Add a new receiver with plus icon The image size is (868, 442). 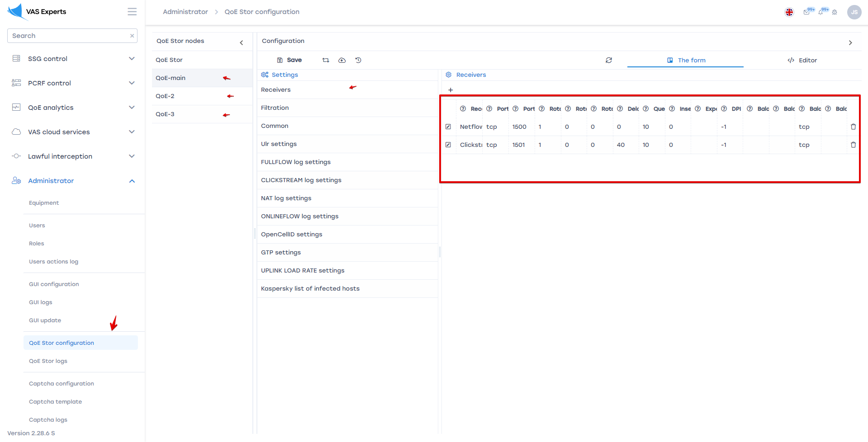[x=451, y=90]
